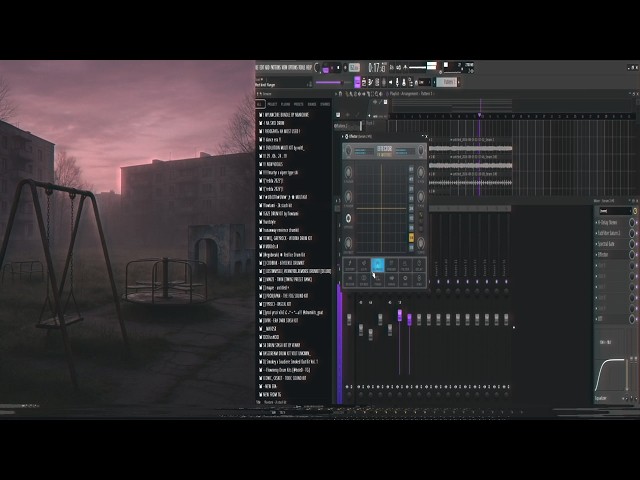
Task: Open the Pattern 1 selector
Action: point(448,82)
